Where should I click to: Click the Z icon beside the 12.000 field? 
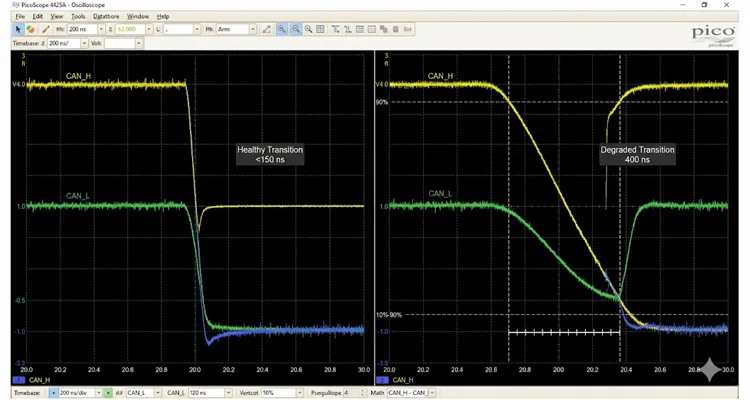[x=110, y=29]
